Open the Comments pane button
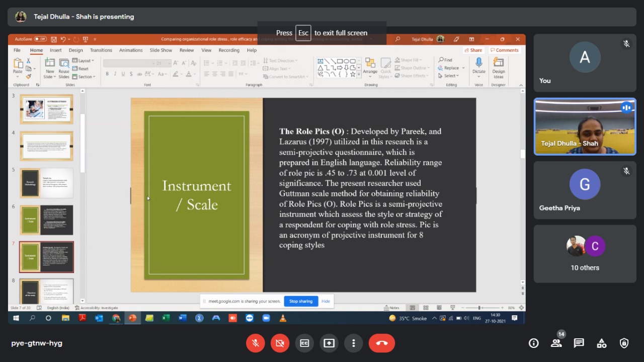644x362 pixels. (504, 50)
